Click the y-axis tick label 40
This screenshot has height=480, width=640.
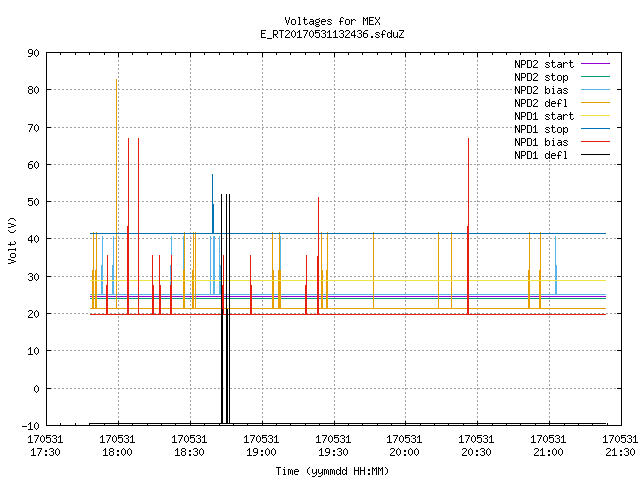tap(33, 239)
